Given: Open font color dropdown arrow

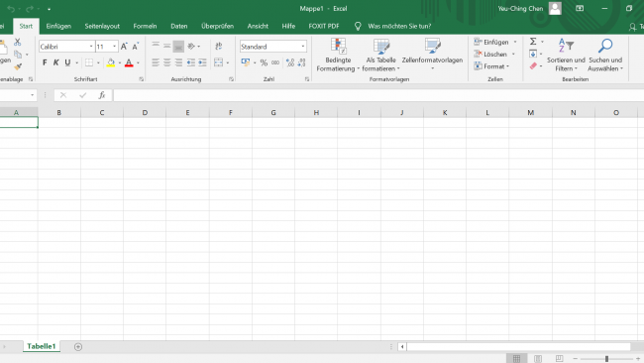Looking at the screenshot, I should point(138,62).
